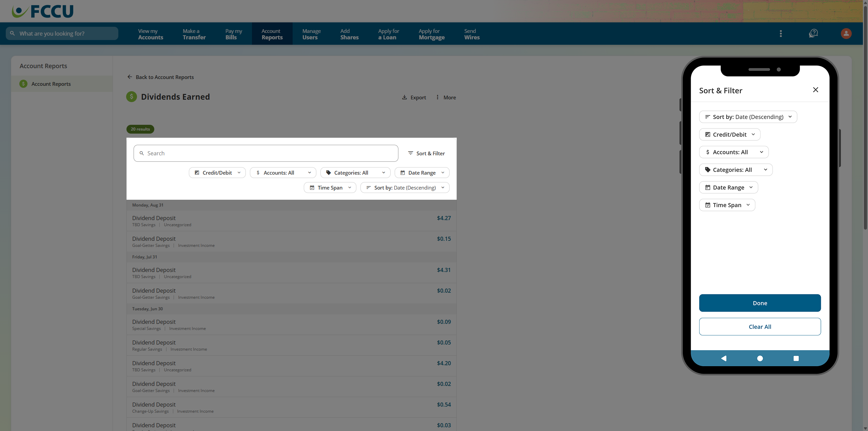Click Back to Account Reports link

click(160, 77)
